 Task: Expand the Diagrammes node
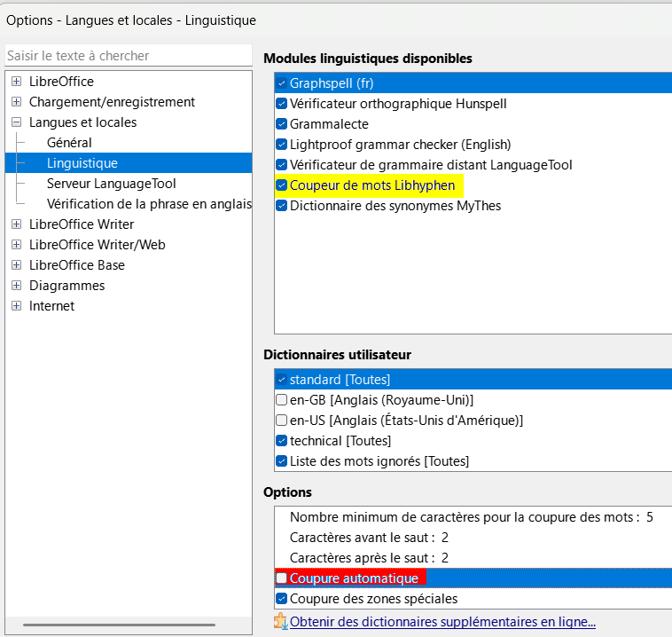point(16,286)
